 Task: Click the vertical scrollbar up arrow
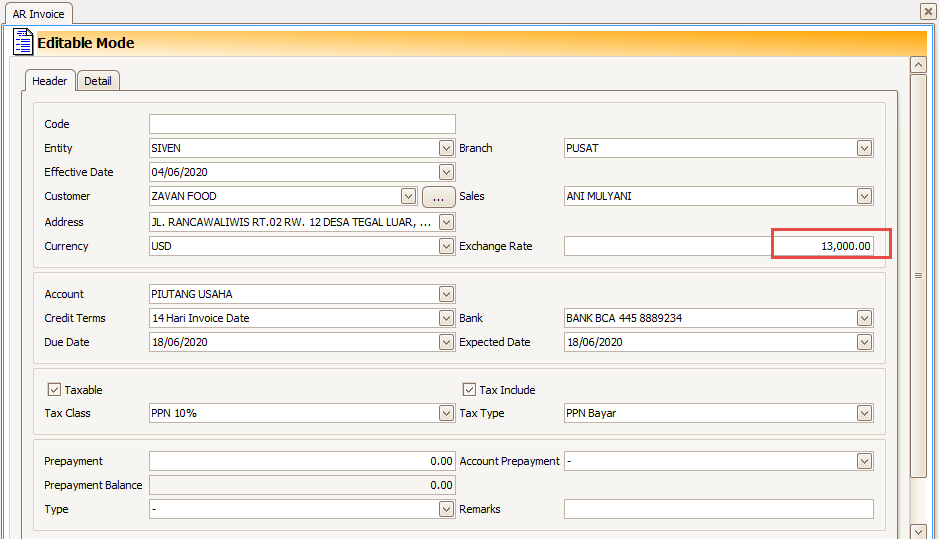(x=919, y=65)
